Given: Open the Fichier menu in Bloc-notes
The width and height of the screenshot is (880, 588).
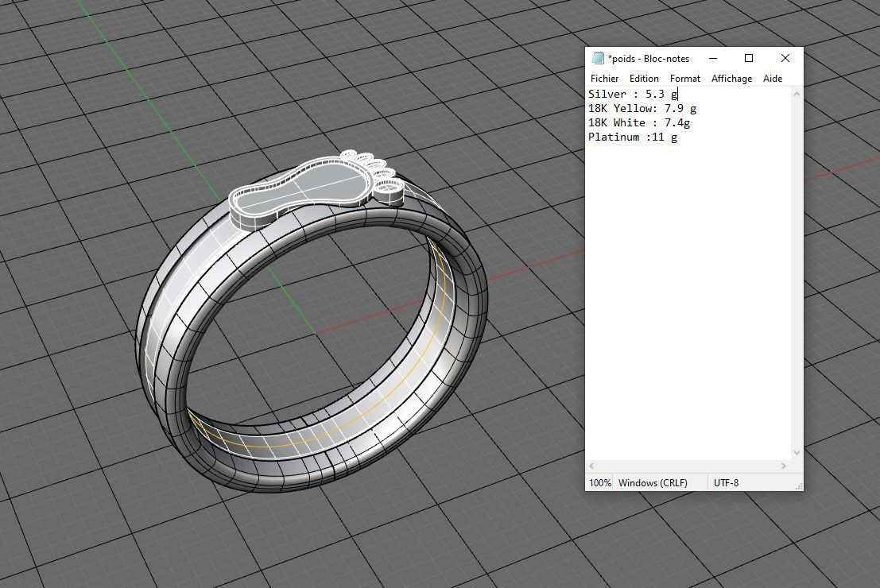Looking at the screenshot, I should tap(604, 79).
